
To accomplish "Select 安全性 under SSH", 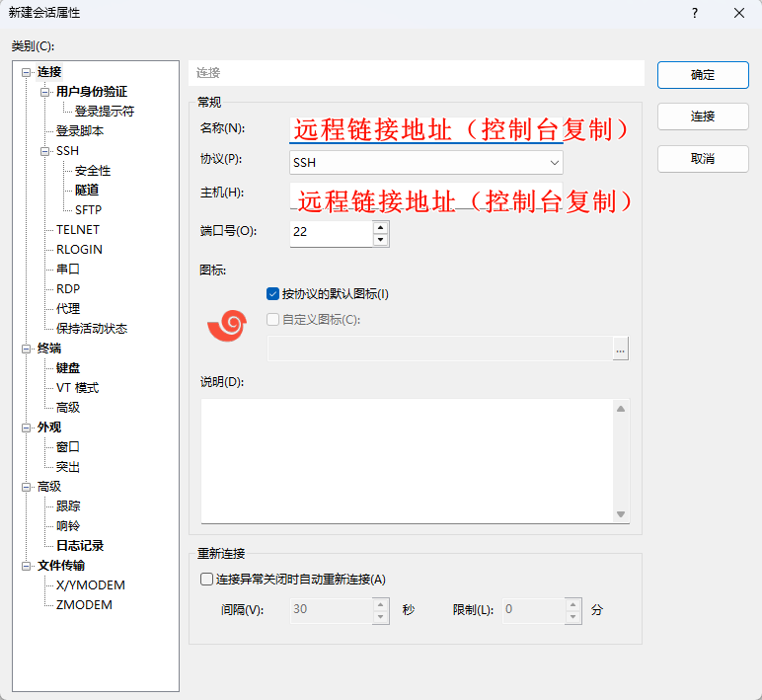I will [x=93, y=171].
